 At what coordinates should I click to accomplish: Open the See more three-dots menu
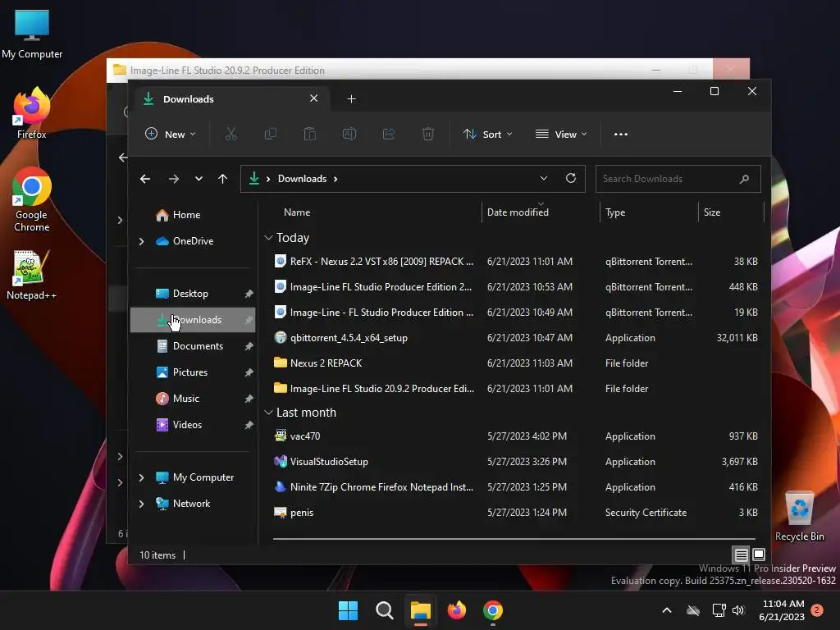point(621,134)
